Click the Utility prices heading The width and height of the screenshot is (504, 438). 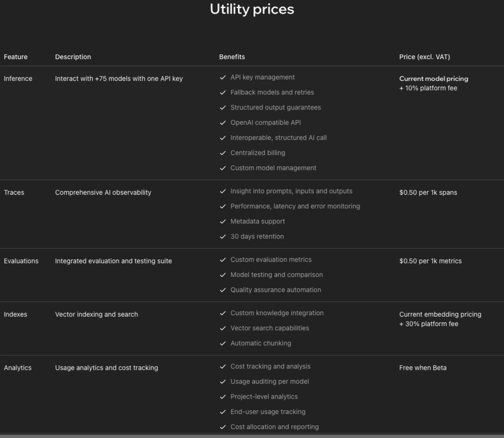(x=252, y=9)
